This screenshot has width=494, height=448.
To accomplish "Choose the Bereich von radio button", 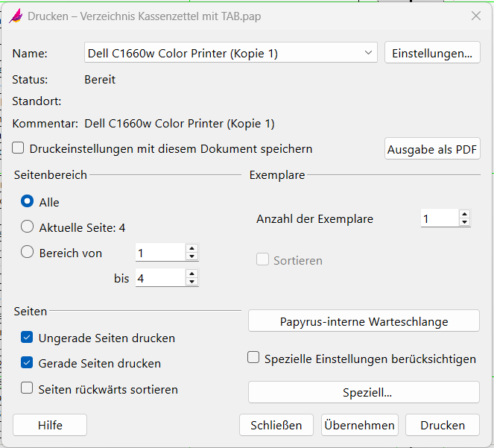I will [x=28, y=253].
